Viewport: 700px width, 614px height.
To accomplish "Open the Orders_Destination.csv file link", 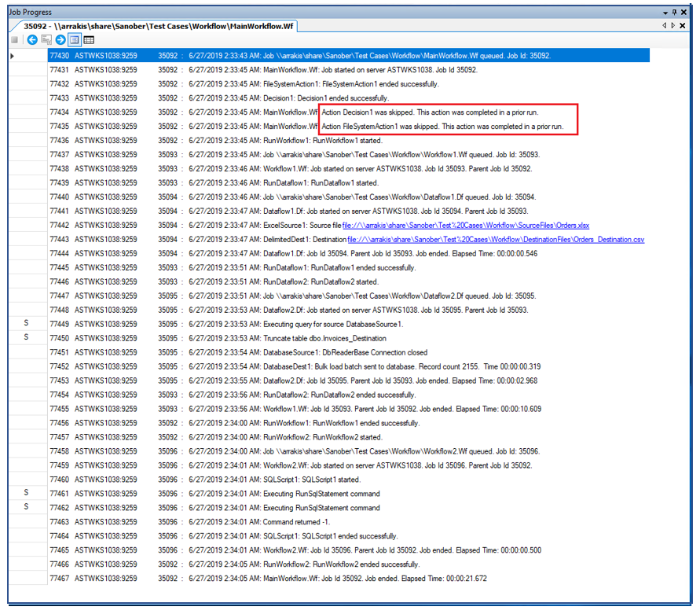I will pyautogui.click(x=495, y=240).
